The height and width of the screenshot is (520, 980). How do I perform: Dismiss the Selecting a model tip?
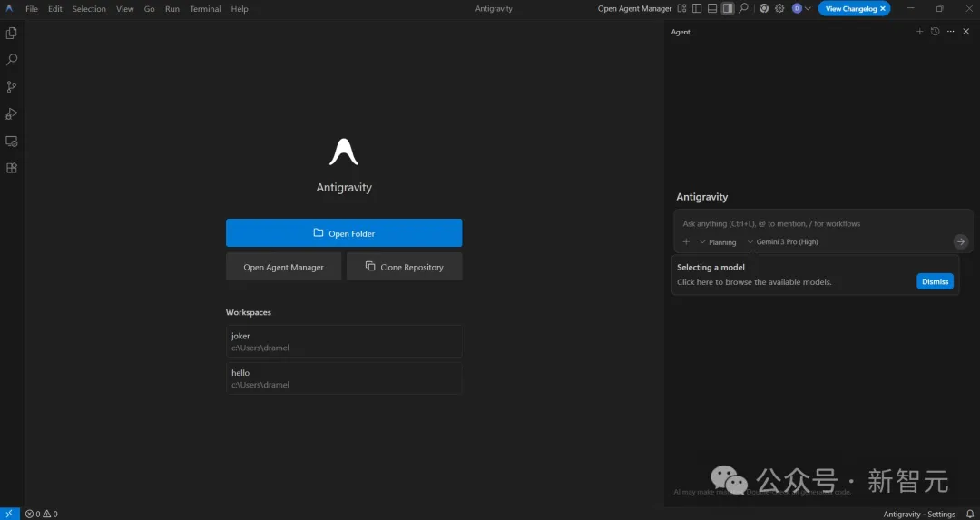[935, 281]
